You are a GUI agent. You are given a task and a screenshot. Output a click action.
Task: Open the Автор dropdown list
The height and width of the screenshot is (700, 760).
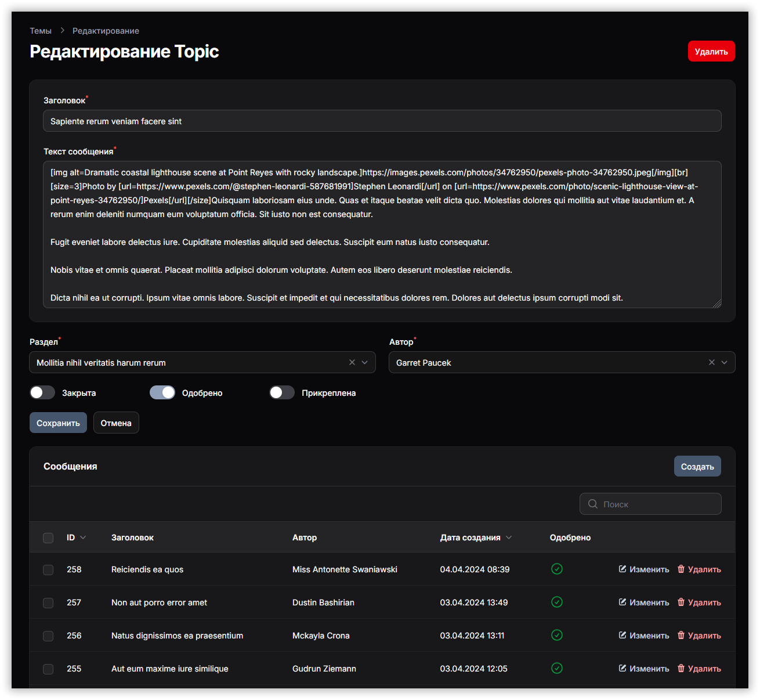coord(724,362)
